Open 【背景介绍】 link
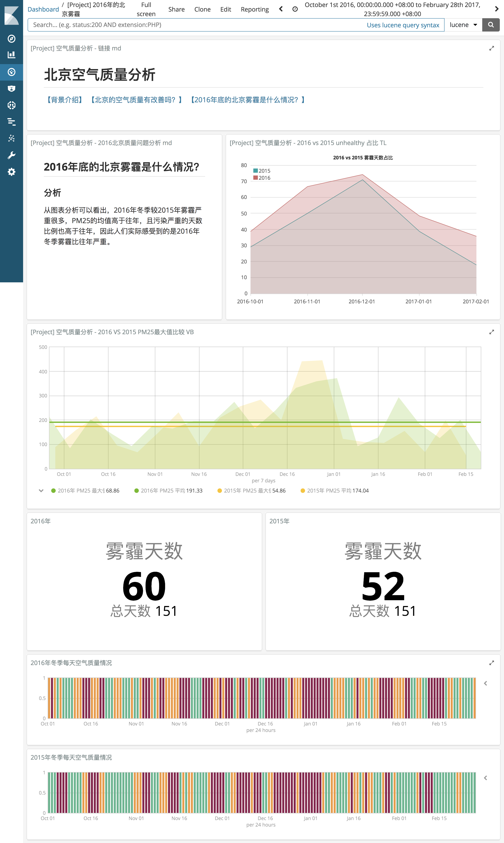 click(65, 100)
